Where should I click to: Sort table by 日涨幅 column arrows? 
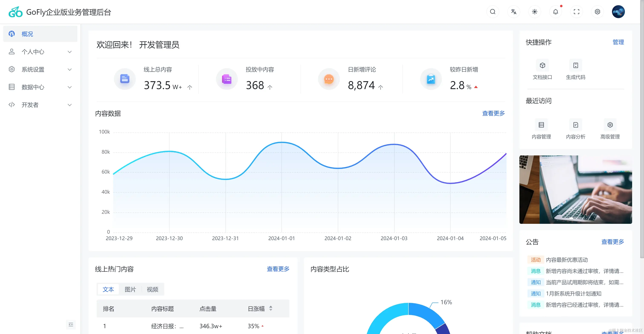point(271,308)
